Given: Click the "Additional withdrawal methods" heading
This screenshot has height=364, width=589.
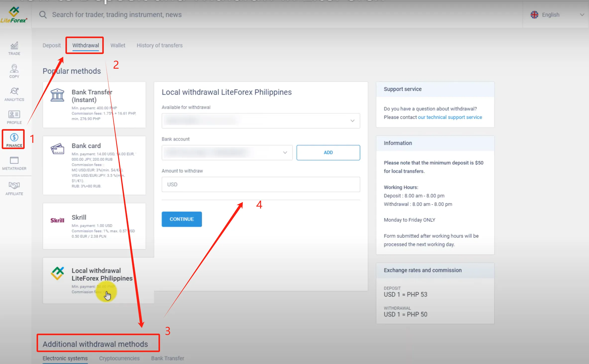Looking at the screenshot, I should pyautogui.click(x=95, y=344).
